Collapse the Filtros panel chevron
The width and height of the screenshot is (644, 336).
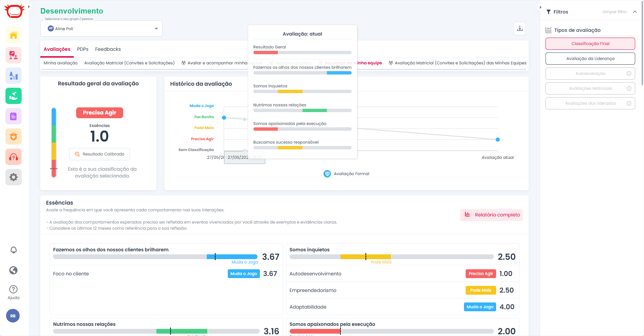click(635, 12)
